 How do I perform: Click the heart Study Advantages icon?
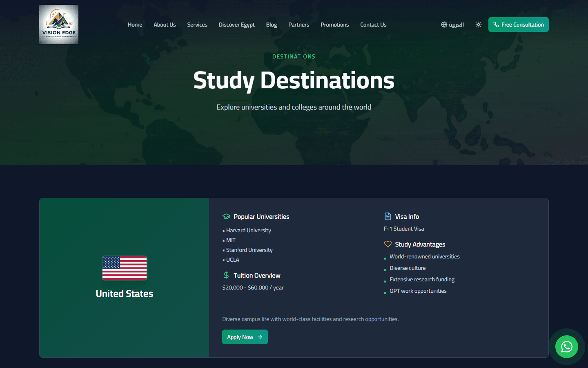(388, 244)
